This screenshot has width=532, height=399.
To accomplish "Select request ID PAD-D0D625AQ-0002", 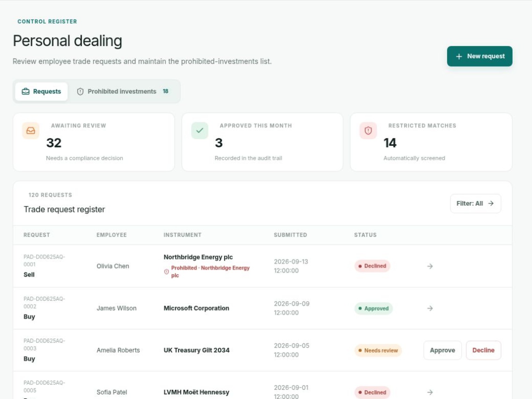I will pos(44,302).
